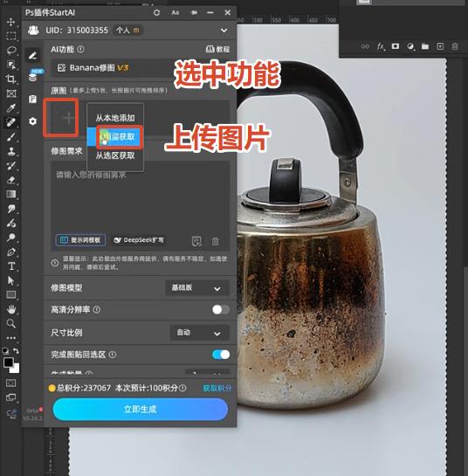
Task: Select the Spot Healing Brush tool
Action: (x=11, y=122)
